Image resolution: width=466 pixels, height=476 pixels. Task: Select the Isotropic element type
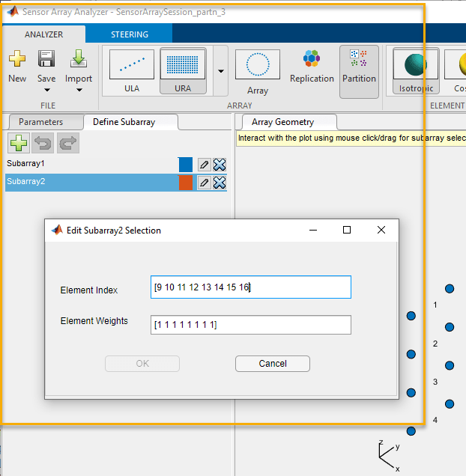pyautogui.click(x=416, y=72)
